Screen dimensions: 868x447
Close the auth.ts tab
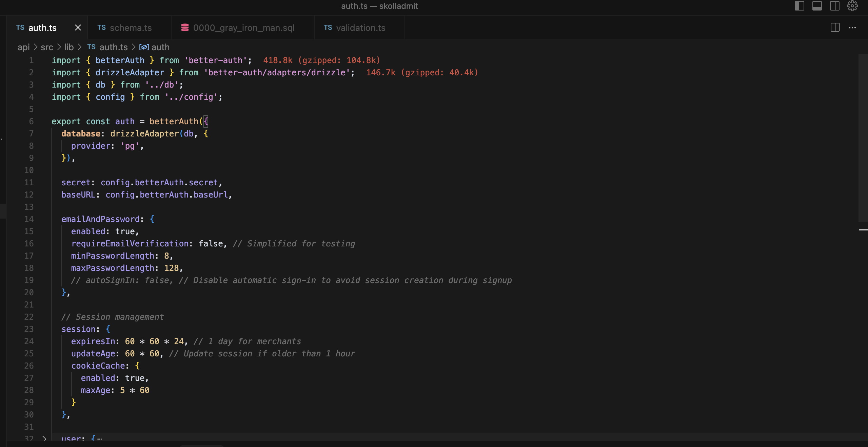pyautogui.click(x=78, y=27)
